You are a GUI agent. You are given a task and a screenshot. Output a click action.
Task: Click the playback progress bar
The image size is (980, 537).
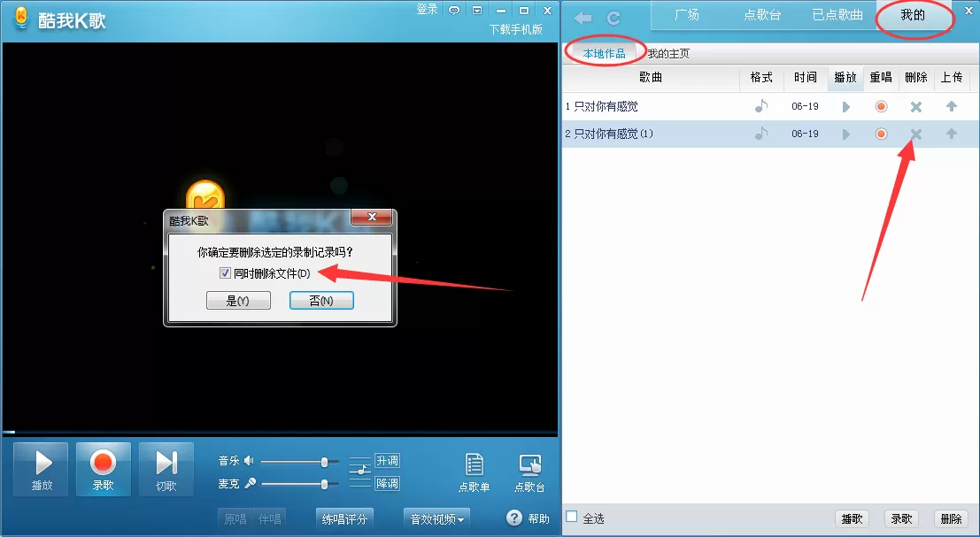(280, 432)
